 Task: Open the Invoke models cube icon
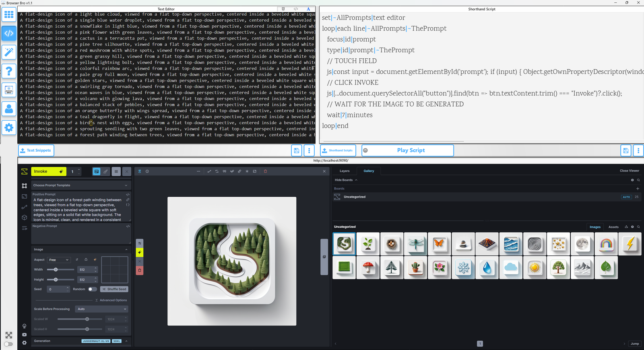(25, 218)
